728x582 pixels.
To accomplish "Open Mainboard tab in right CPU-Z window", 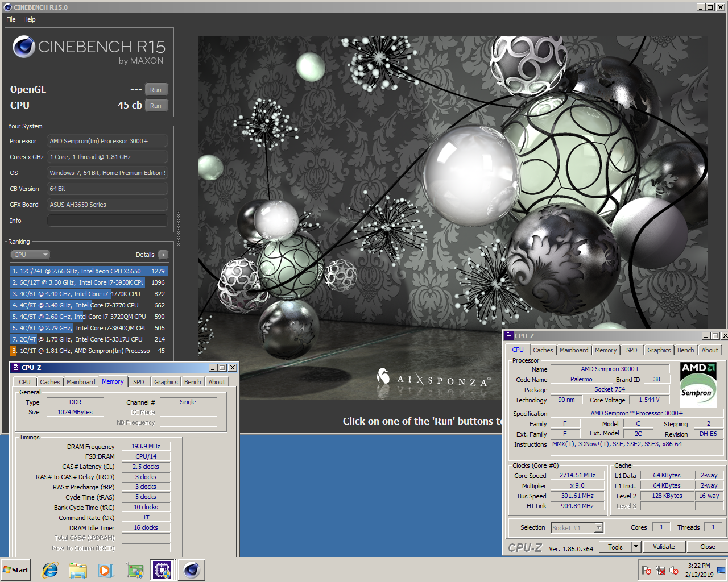I will pos(574,350).
